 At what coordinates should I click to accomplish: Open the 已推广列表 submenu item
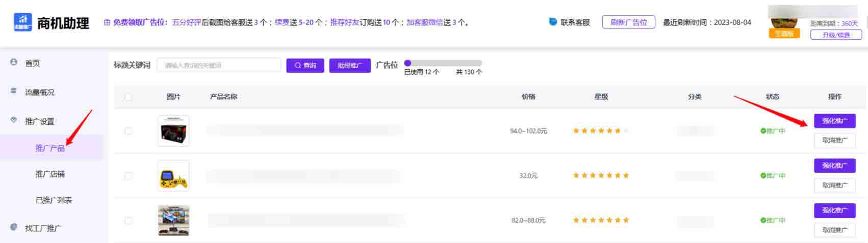54,200
